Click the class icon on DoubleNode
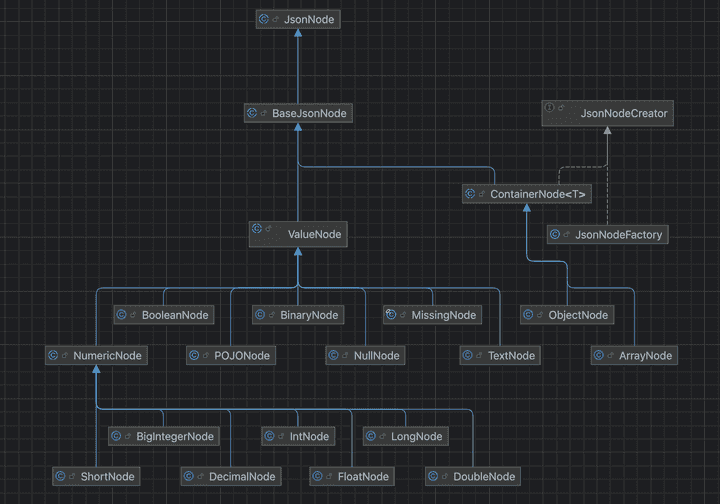This screenshot has height=504, width=720. pos(433,476)
